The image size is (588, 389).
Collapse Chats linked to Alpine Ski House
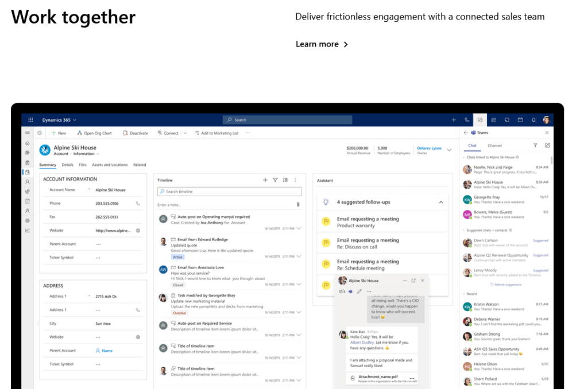[x=464, y=157]
